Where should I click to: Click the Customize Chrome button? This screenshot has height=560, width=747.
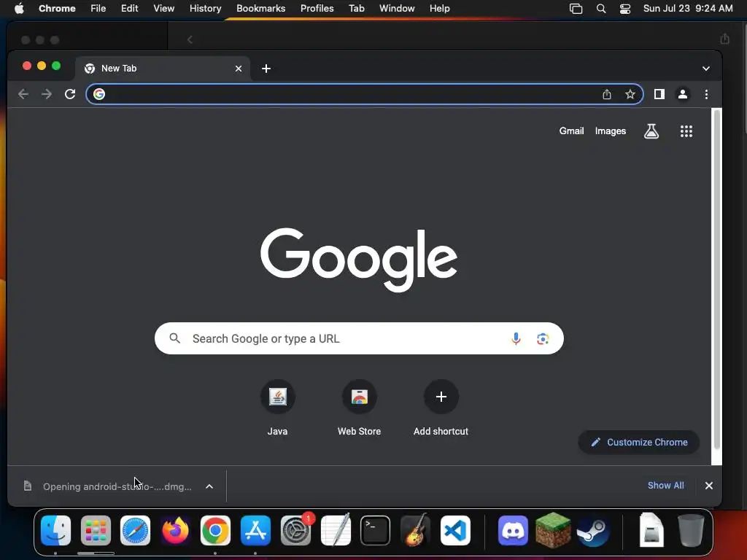(639, 443)
